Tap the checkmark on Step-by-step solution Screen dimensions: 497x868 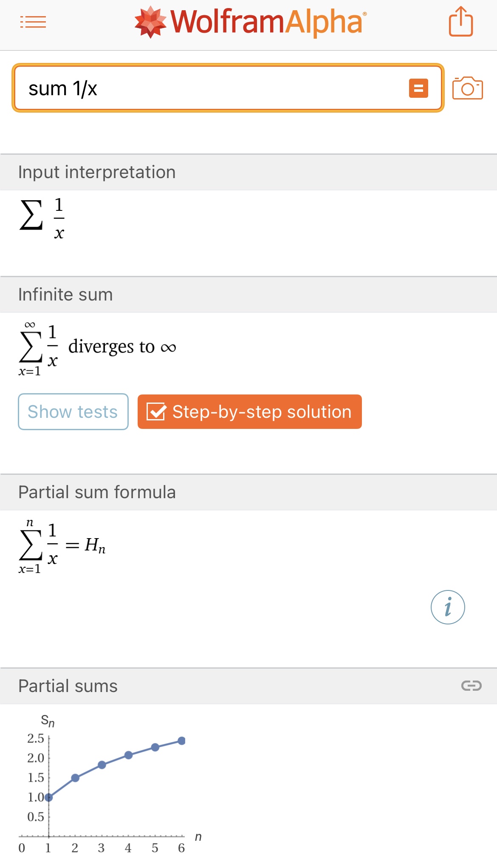156,411
